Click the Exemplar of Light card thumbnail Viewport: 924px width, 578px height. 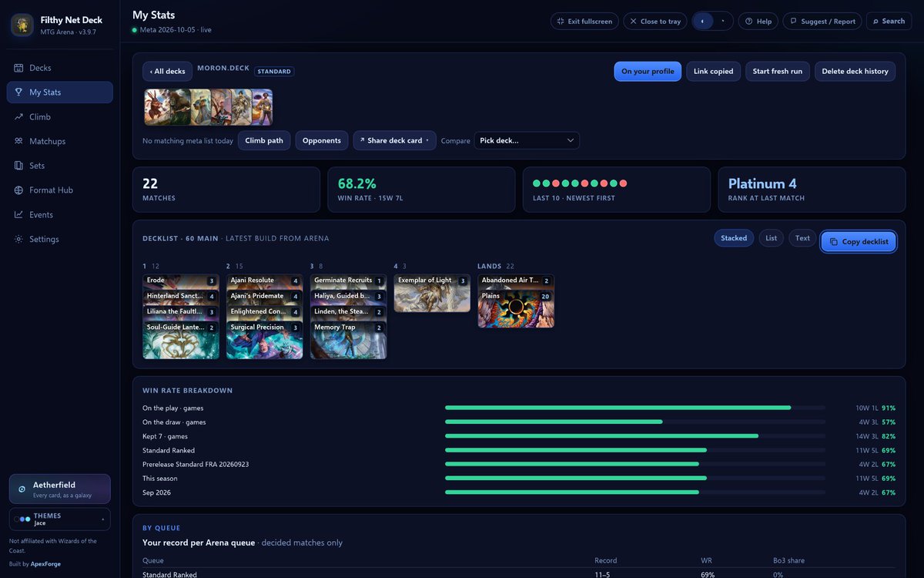(432, 293)
